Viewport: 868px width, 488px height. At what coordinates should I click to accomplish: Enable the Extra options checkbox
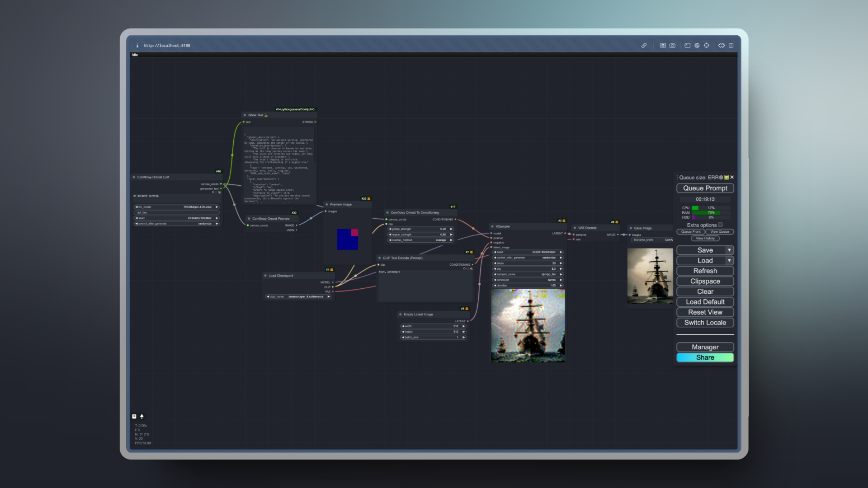click(721, 225)
